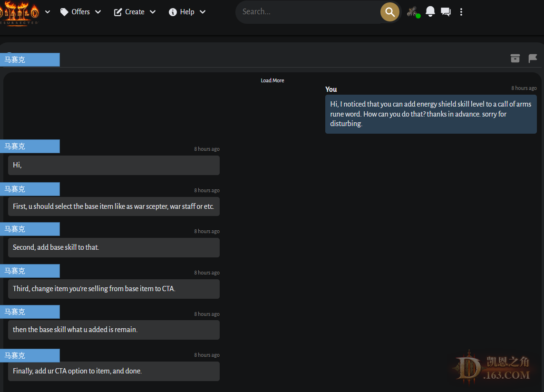Open the three-dot more options menu

point(461,12)
